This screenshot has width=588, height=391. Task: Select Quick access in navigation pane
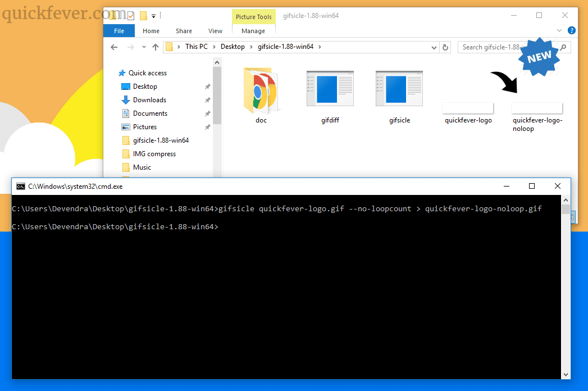(x=143, y=73)
